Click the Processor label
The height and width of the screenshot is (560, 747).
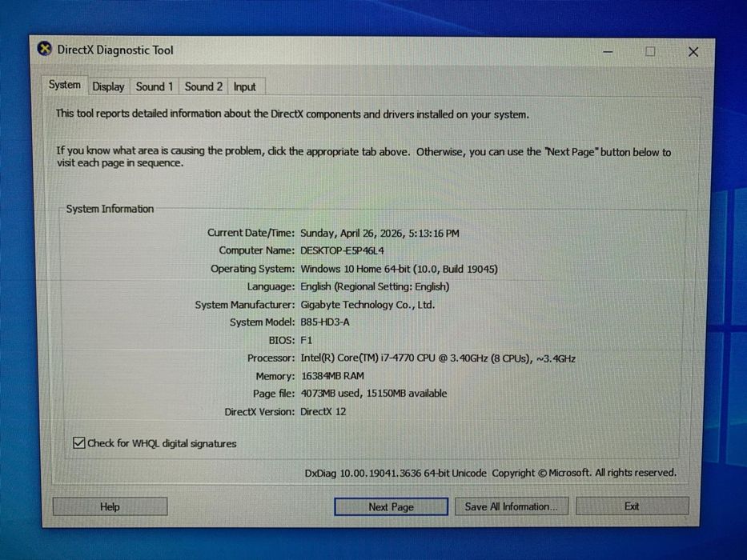271,358
